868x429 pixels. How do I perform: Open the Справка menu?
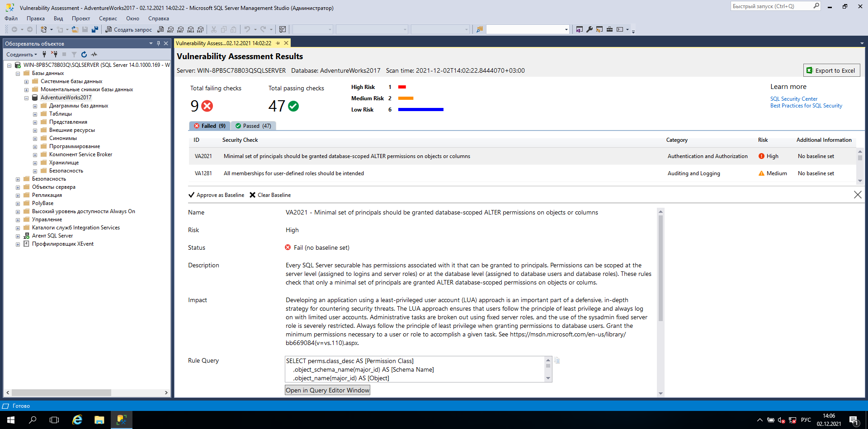(159, 19)
